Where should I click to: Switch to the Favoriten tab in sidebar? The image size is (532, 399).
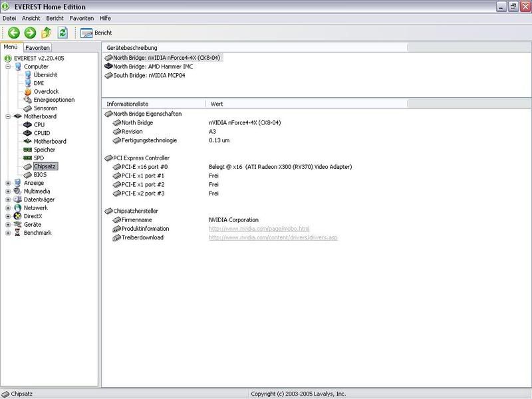tap(38, 48)
